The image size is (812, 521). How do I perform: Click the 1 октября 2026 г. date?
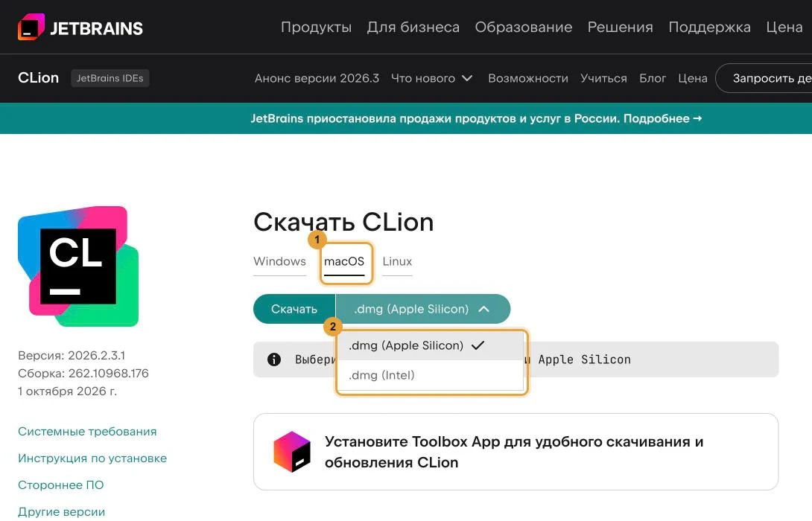(x=67, y=391)
